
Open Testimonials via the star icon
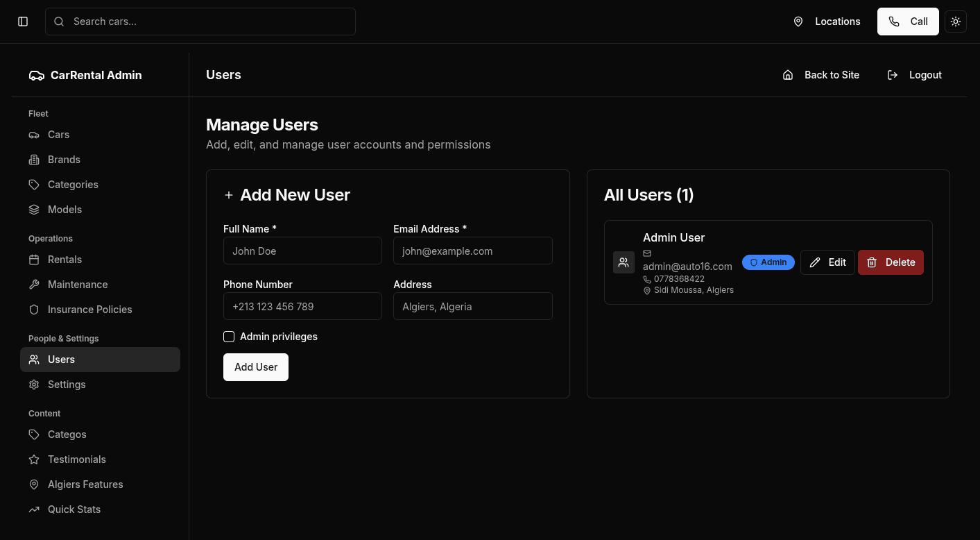(34, 459)
